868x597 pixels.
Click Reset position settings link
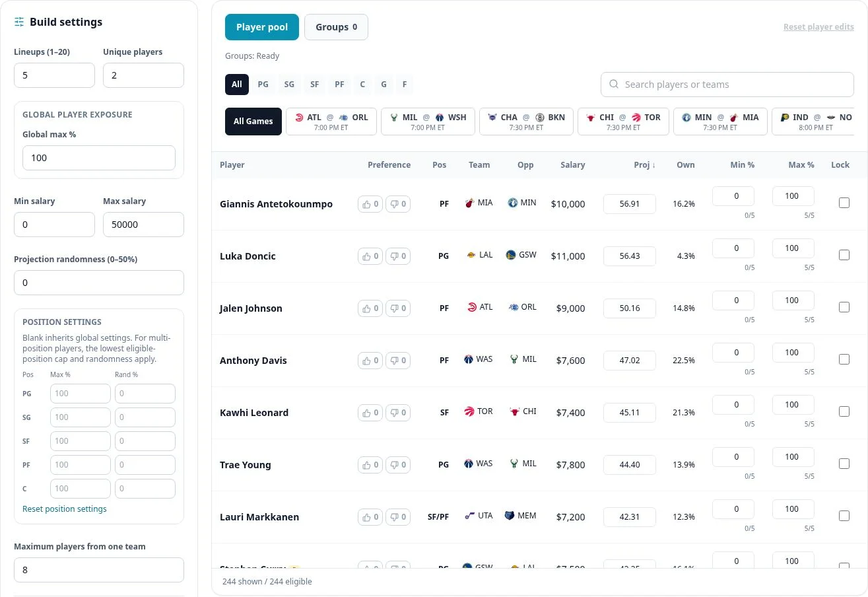tap(65, 509)
